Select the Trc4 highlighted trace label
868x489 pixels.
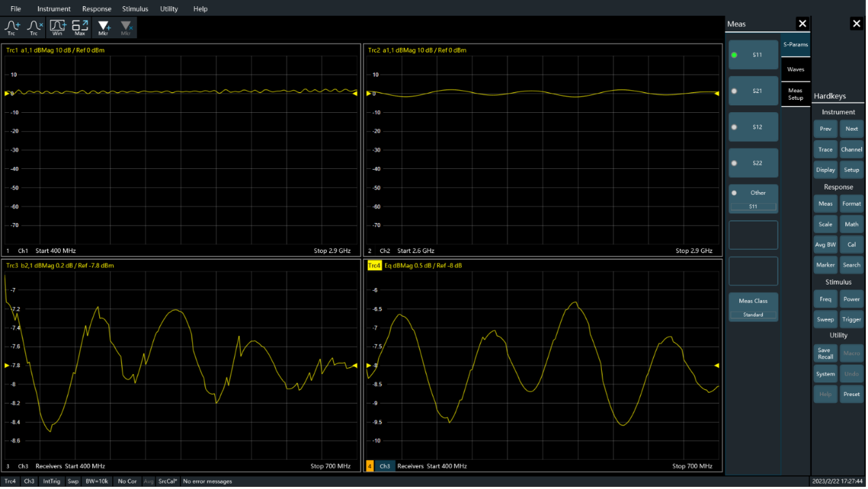click(x=374, y=265)
